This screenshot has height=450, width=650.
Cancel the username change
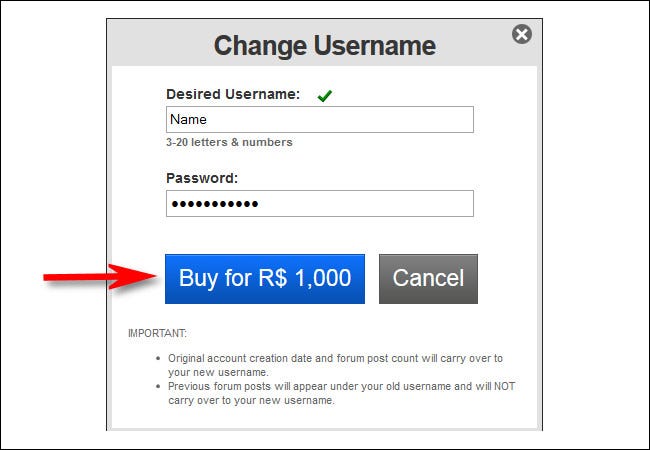428,278
